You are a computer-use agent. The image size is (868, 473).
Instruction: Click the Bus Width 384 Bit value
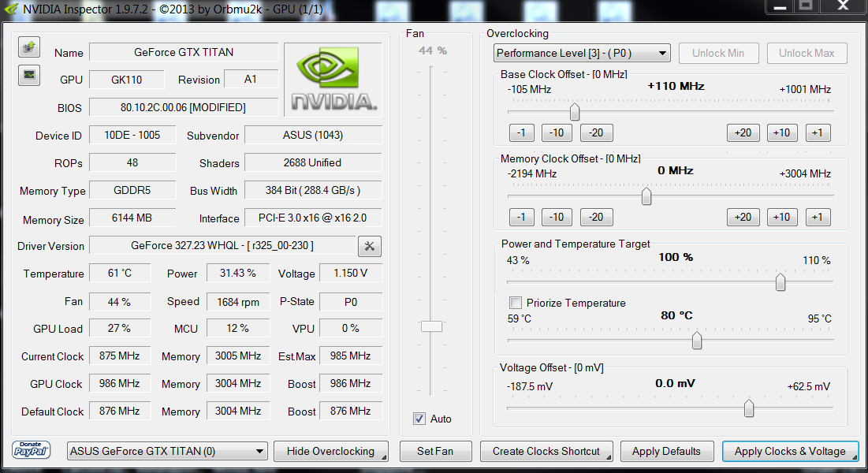313,190
